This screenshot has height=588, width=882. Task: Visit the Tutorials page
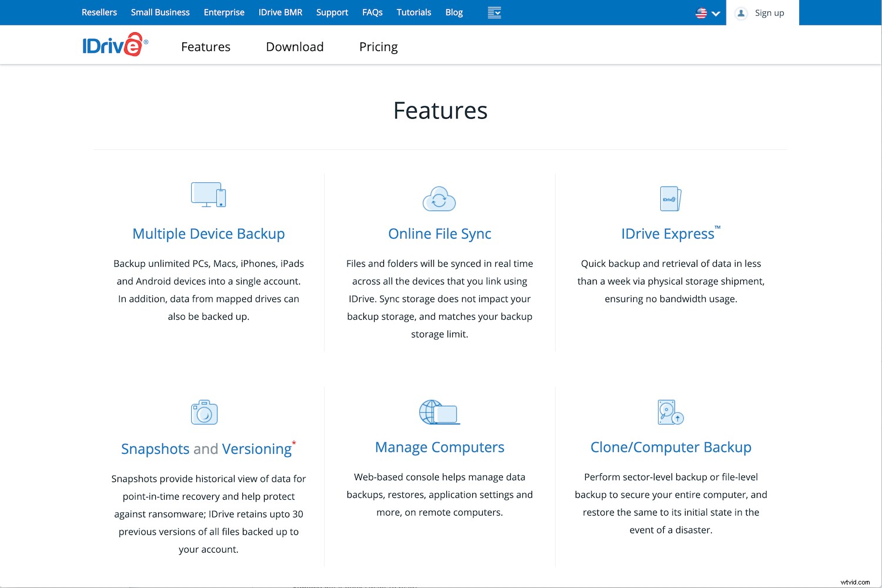pyautogui.click(x=413, y=12)
